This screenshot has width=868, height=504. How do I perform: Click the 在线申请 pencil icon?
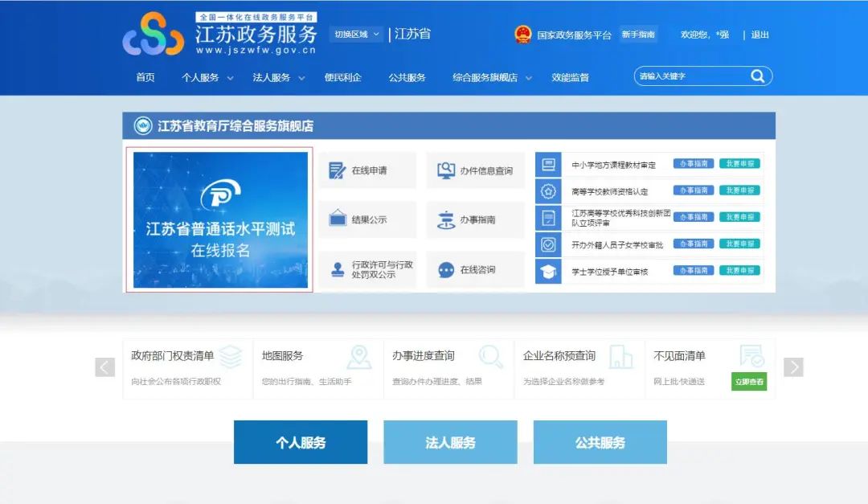337,170
